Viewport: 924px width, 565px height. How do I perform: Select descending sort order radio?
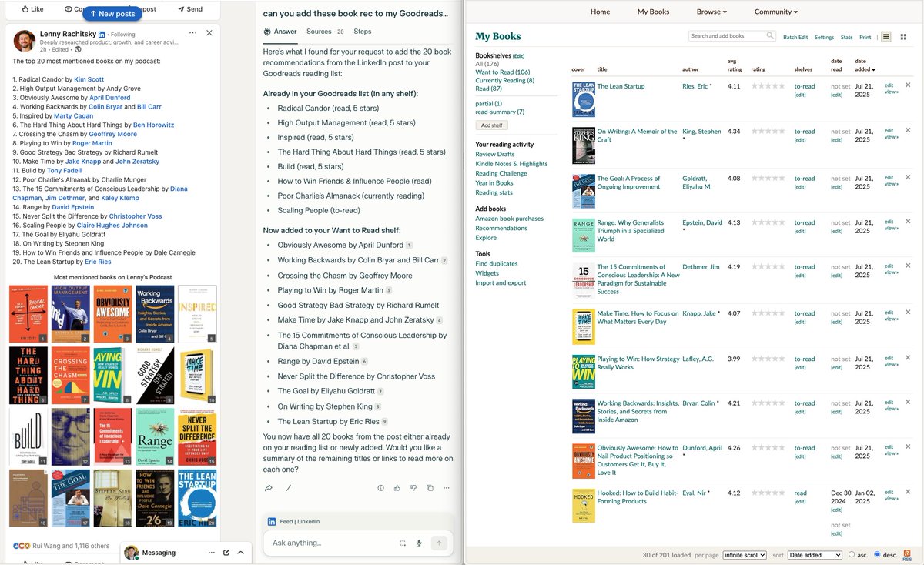pyautogui.click(x=877, y=554)
